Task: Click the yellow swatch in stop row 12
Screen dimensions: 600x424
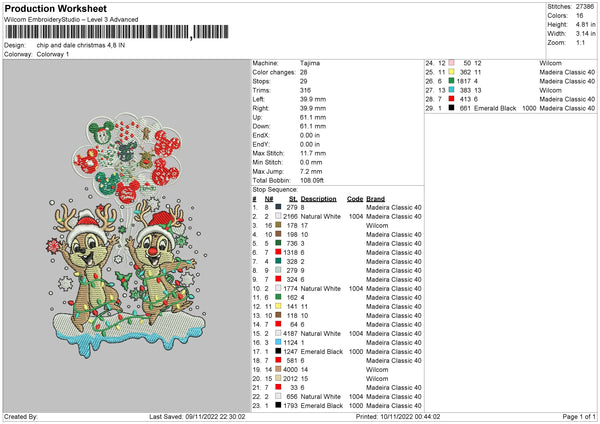Action: coord(278,306)
